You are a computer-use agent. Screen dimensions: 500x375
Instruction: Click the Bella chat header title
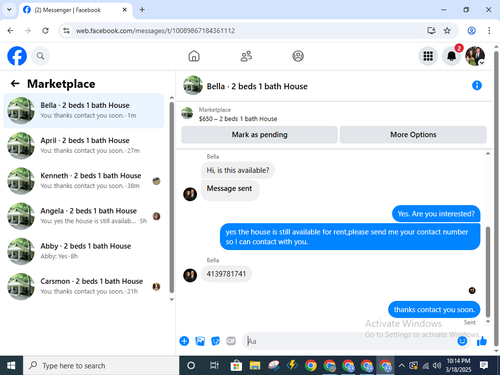tap(257, 86)
